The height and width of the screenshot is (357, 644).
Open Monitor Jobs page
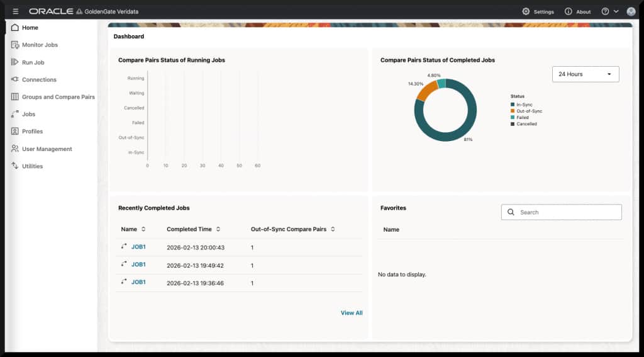(x=40, y=45)
